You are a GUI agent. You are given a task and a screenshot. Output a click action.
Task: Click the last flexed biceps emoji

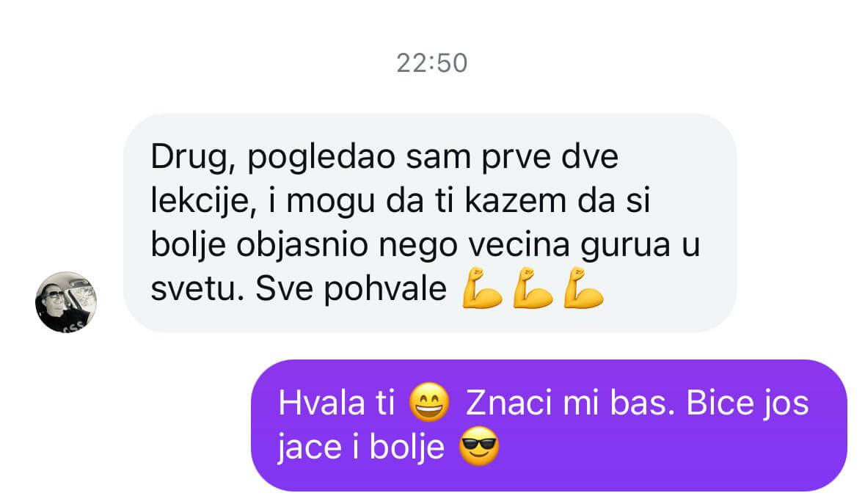point(584,288)
